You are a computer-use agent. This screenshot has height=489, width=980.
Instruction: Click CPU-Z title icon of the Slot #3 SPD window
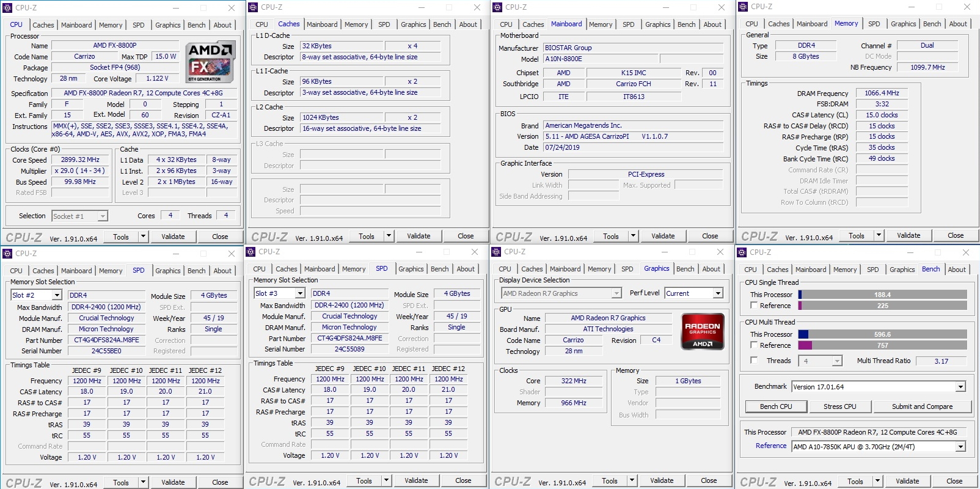(250, 252)
